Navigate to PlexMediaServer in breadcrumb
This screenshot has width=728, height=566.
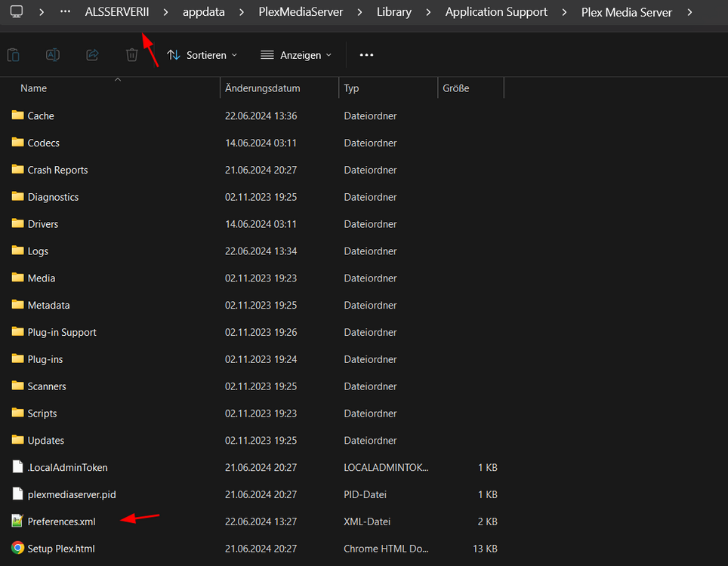click(301, 12)
